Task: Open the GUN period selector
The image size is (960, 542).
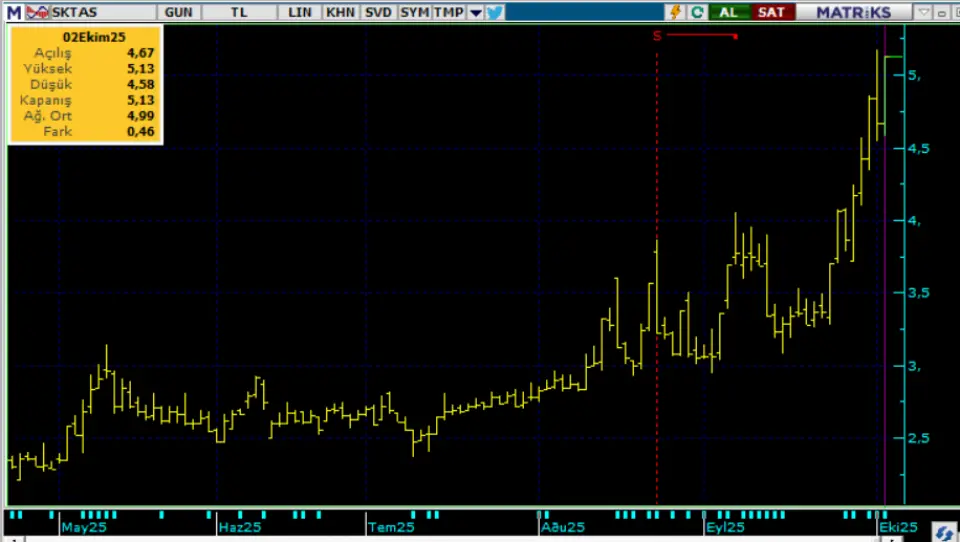Action: coord(179,13)
